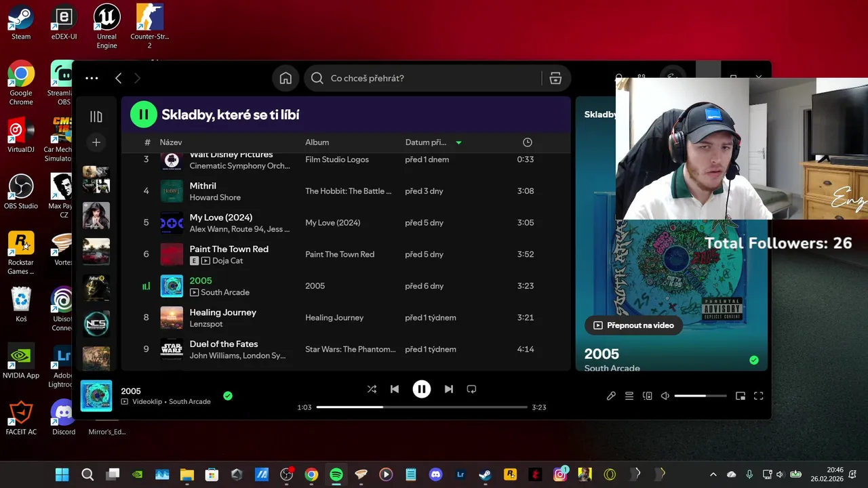The height and width of the screenshot is (488, 868).
Task: Open VirtualDJ desktop shortcut
Action: tap(21, 135)
